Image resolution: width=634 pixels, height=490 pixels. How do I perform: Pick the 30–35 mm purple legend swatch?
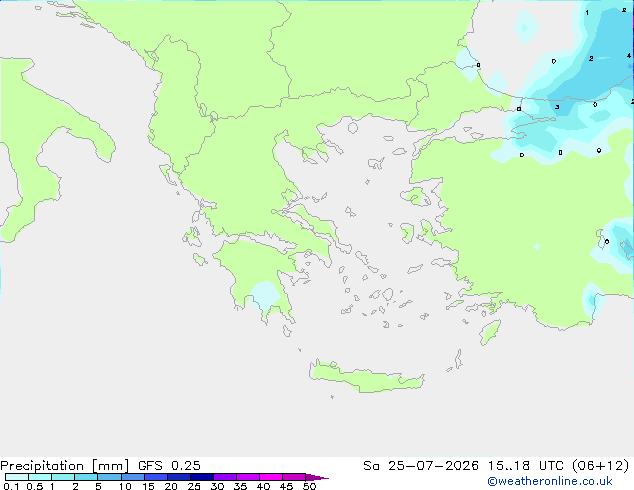[224, 477]
